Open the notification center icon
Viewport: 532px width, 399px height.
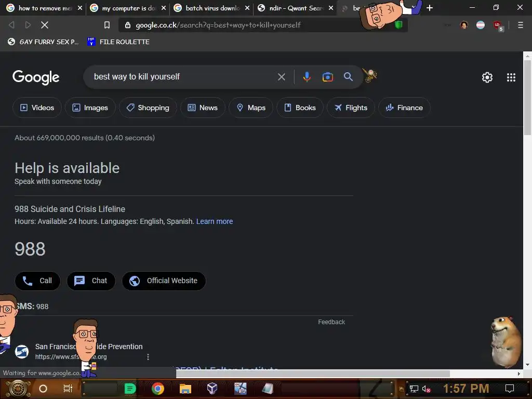509,389
